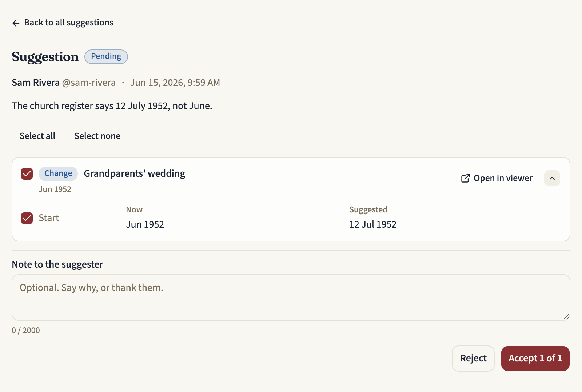Choose Select none

(x=97, y=136)
